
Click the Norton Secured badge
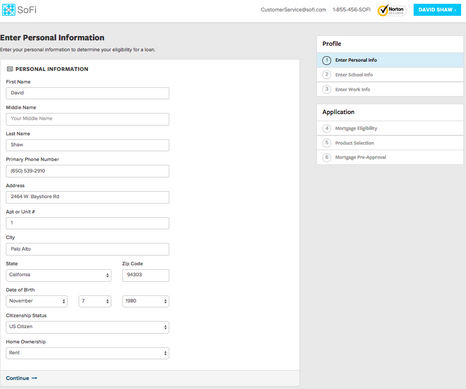click(x=392, y=10)
